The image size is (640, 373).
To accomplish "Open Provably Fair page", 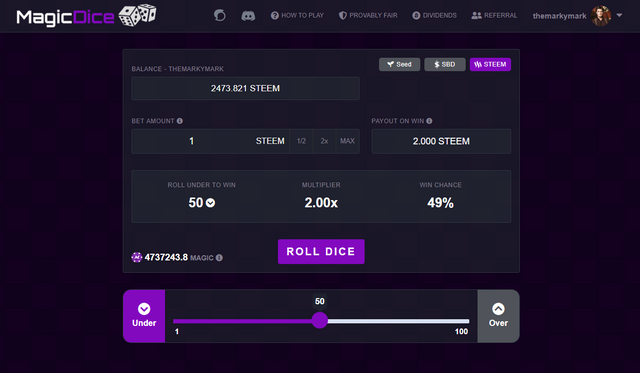I will click(x=368, y=16).
